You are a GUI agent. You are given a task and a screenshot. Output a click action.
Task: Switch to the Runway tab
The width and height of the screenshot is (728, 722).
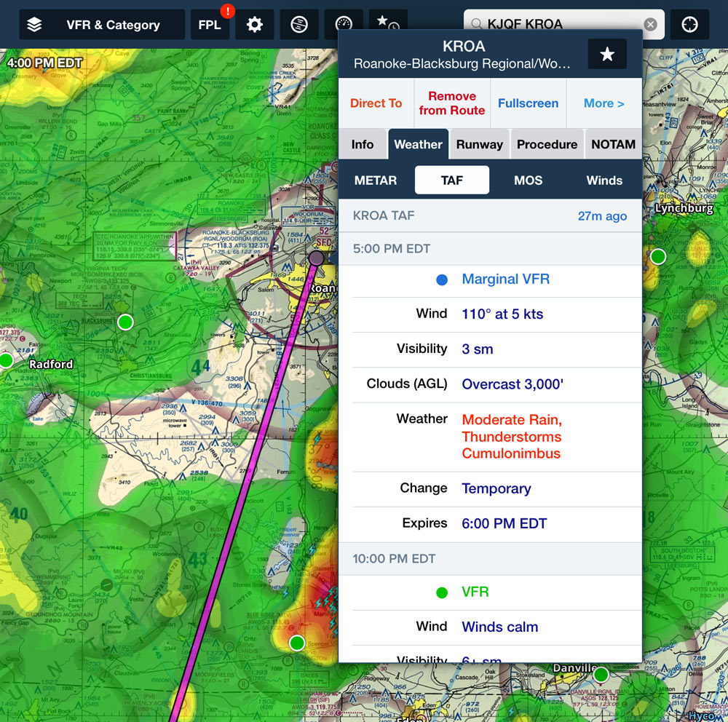(x=479, y=144)
